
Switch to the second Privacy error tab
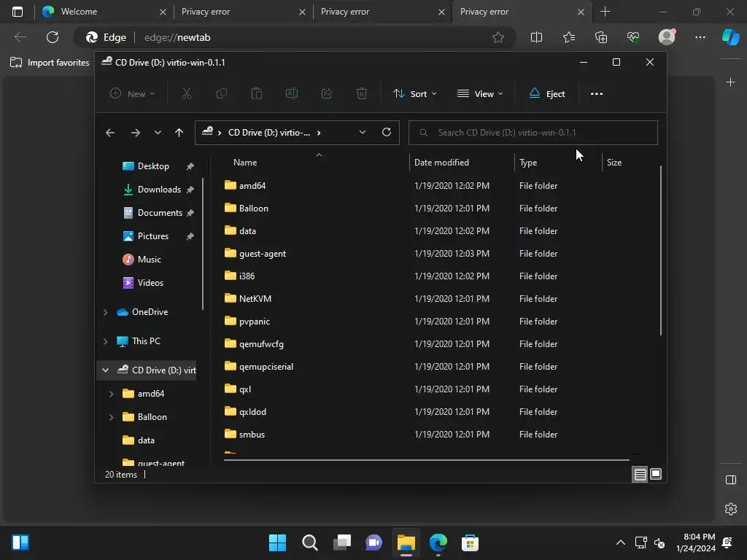point(382,12)
